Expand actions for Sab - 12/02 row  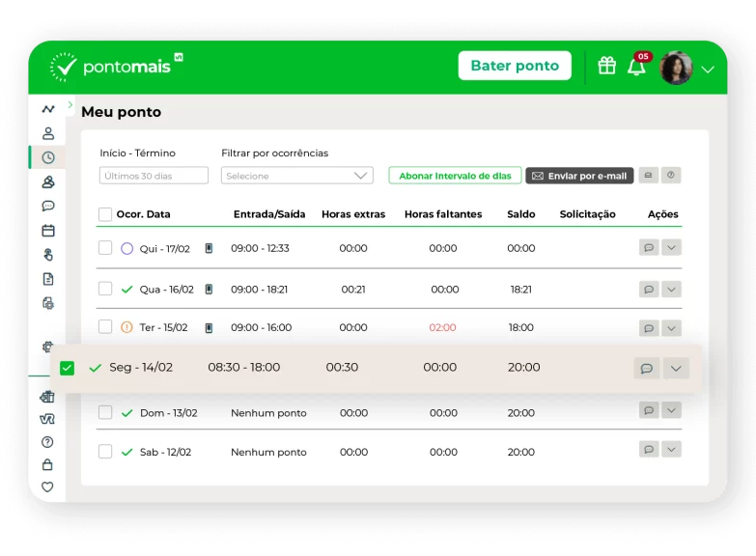671,449
